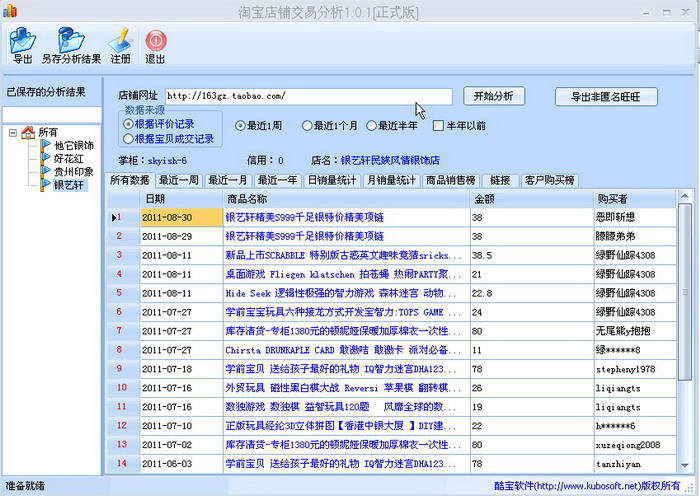Viewport: 700px width, 496px height.
Task: Select the 他它银饰 tree item
Action: 74,146
